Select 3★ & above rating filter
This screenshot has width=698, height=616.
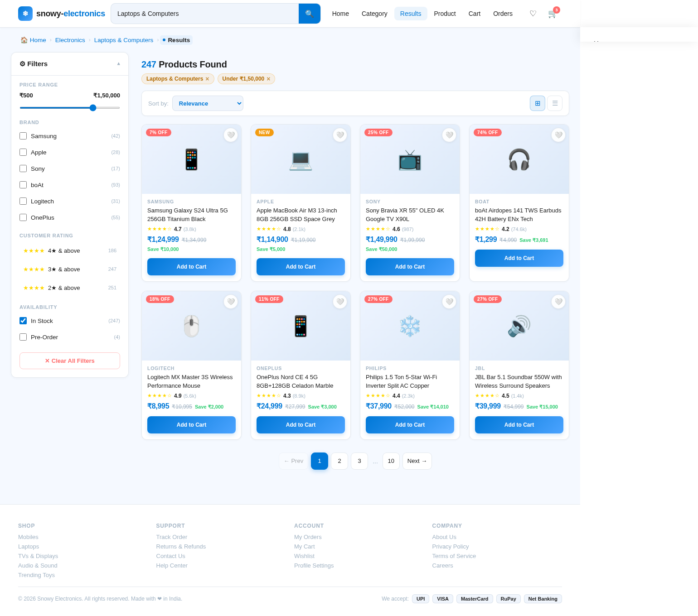(x=70, y=269)
